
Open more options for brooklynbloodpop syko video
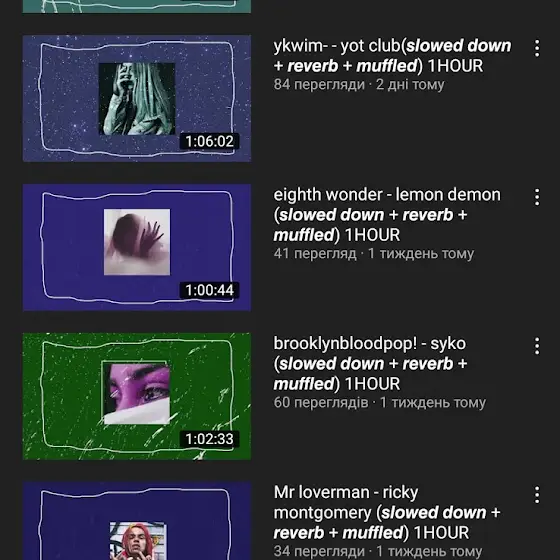click(x=537, y=346)
